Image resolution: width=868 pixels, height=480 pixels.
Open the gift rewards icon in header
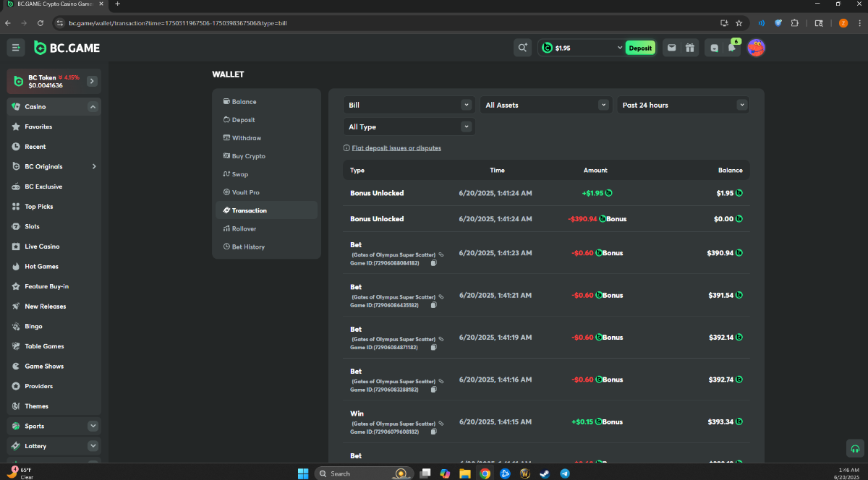click(690, 48)
